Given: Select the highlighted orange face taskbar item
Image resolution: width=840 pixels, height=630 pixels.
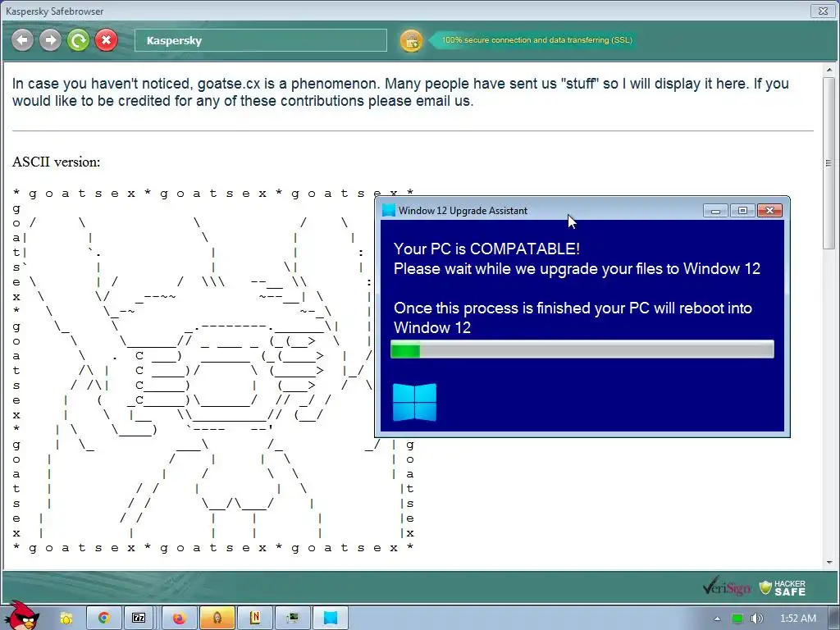Looking at the screenshot, I should [x=217, y=619].
